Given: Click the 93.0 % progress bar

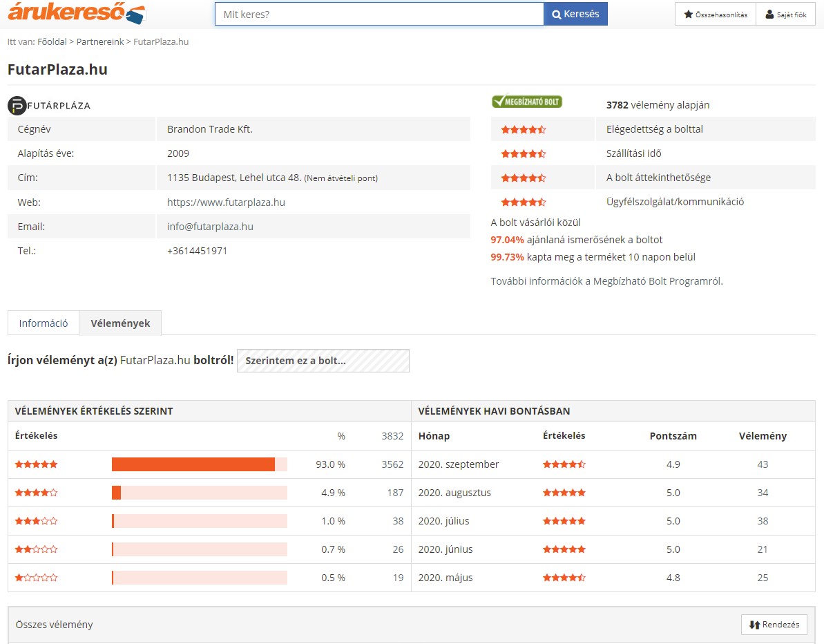Looking at the screenshot, I should pos(200,464).
